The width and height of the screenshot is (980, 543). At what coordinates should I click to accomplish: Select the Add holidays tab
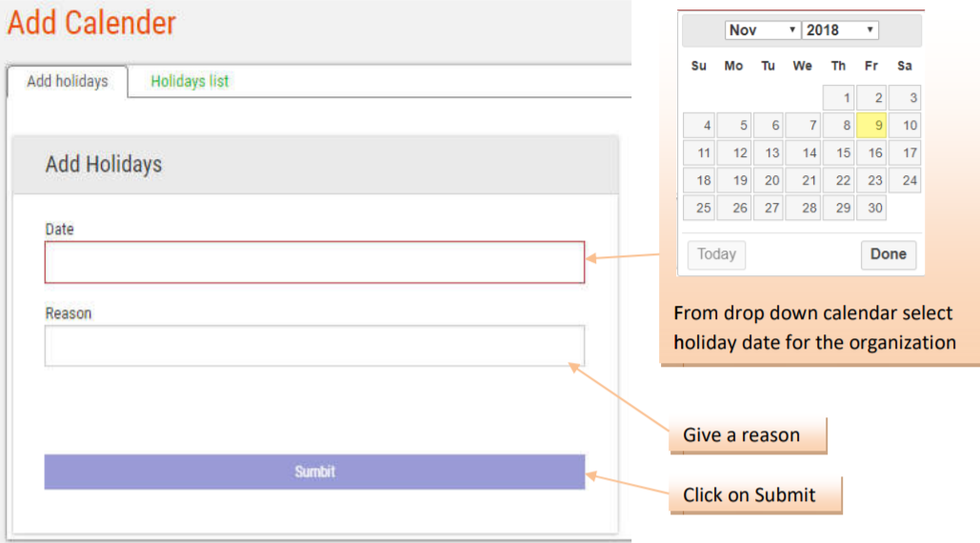[x=67, y=81]
